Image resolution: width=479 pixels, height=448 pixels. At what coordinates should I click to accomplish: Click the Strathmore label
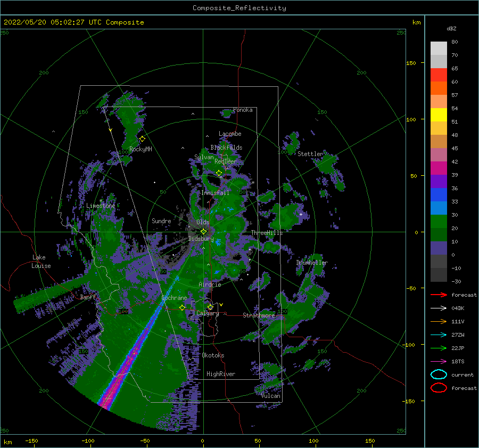(x=259, y=315)
